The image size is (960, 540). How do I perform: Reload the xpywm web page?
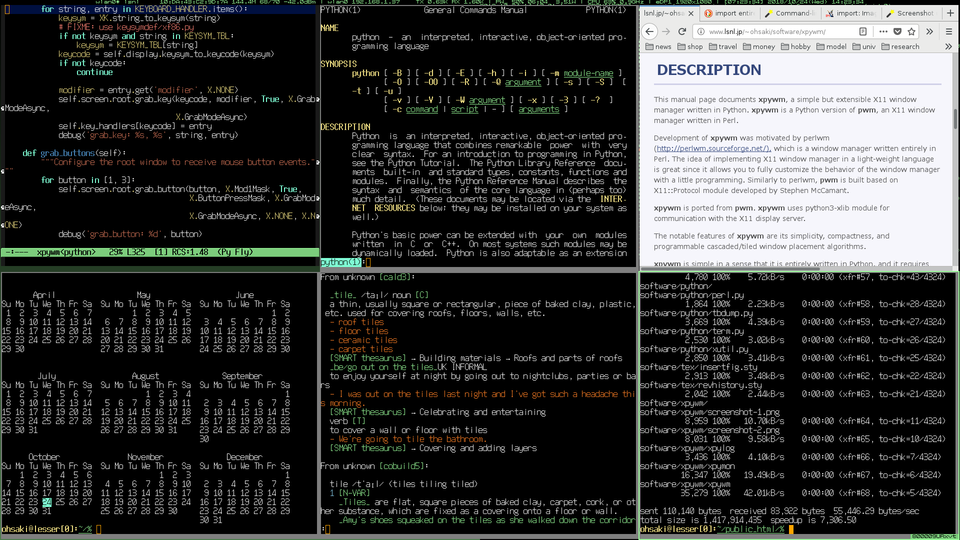coord(682,32)
